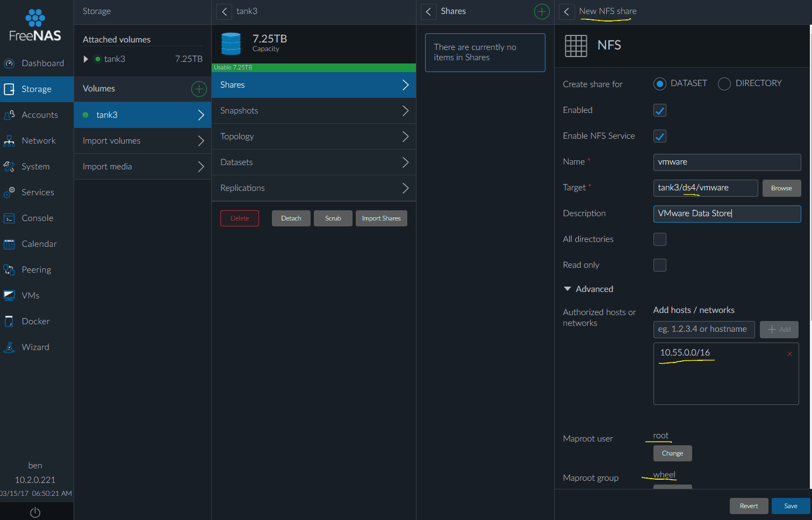Open the Docker sidebar icon
This screenshot has height=520, width=812.
click(9, 322)
